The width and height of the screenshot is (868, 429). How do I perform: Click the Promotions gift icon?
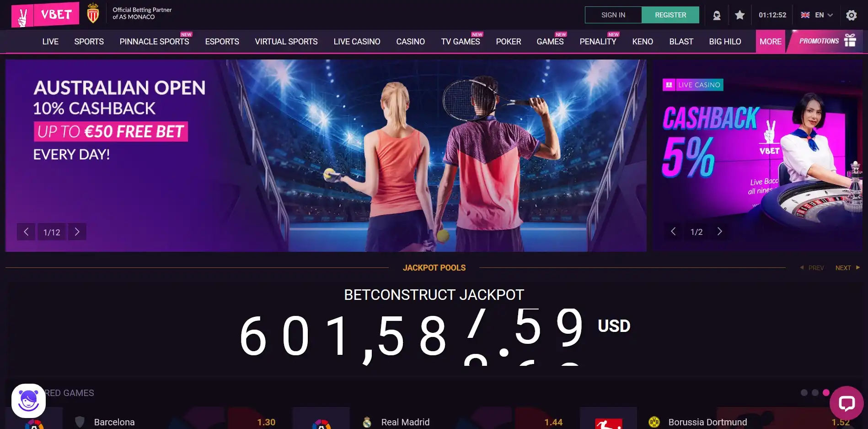850,40
